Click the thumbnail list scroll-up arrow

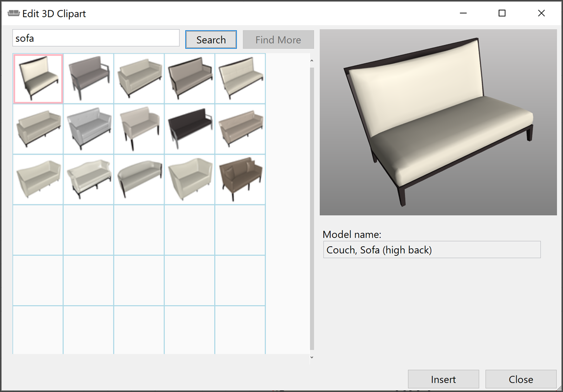tap(312, 61)
